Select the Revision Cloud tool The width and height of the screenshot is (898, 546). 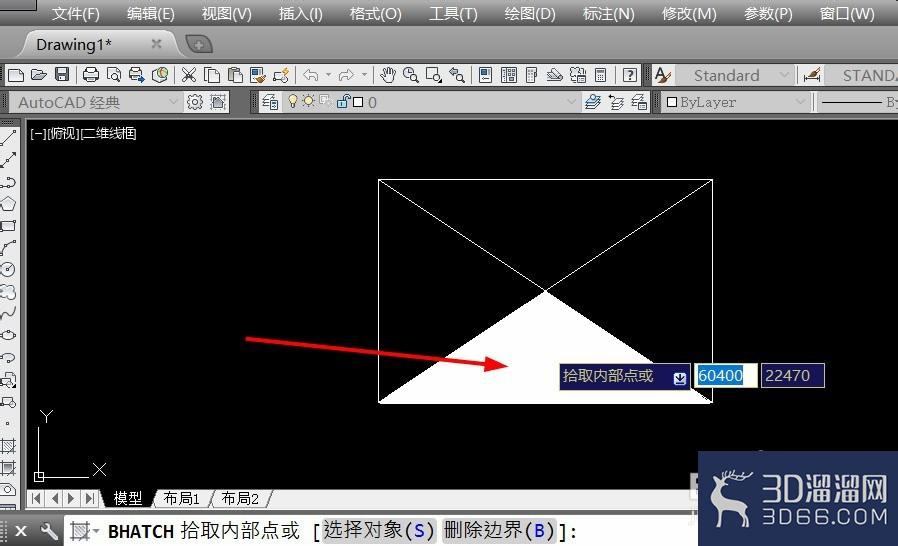(x=8, y=292)
